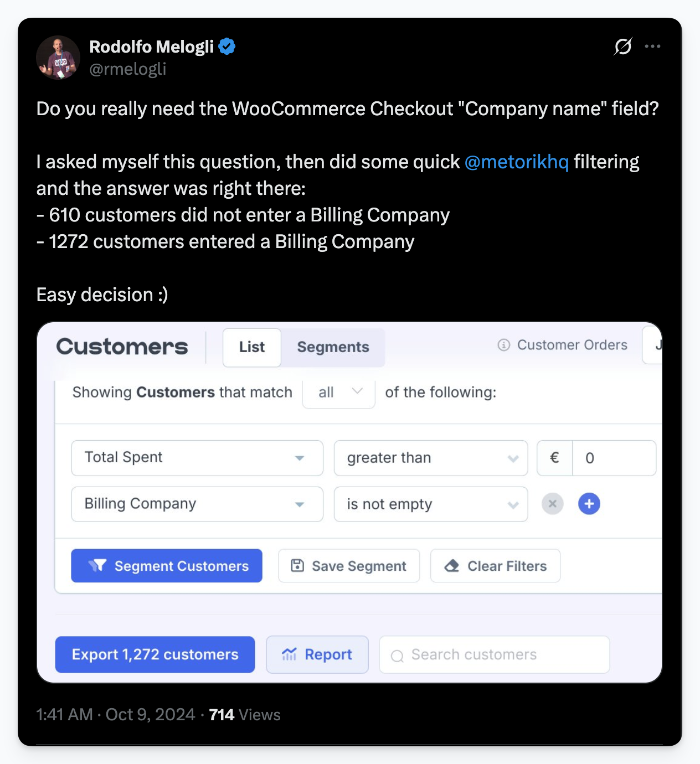700x764 pixels.
Task: Click the info icon beside Customer Orders
Action: pos(503,345)
